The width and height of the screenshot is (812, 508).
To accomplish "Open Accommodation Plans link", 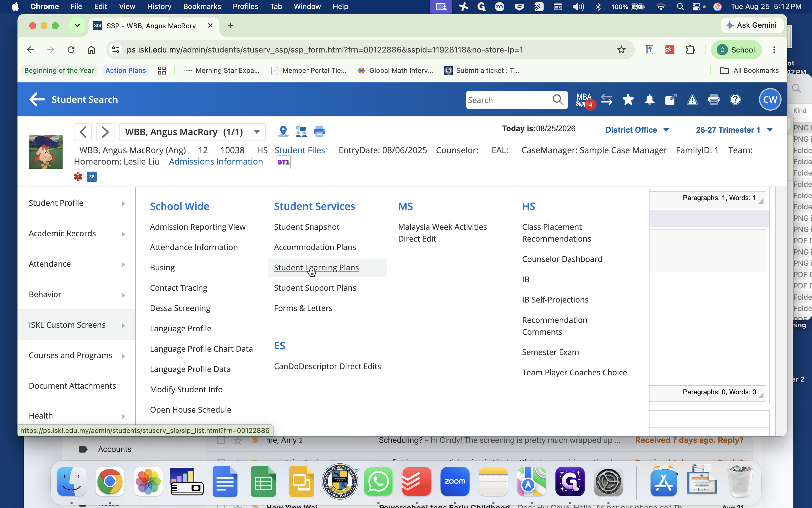I will coord(315,247).
